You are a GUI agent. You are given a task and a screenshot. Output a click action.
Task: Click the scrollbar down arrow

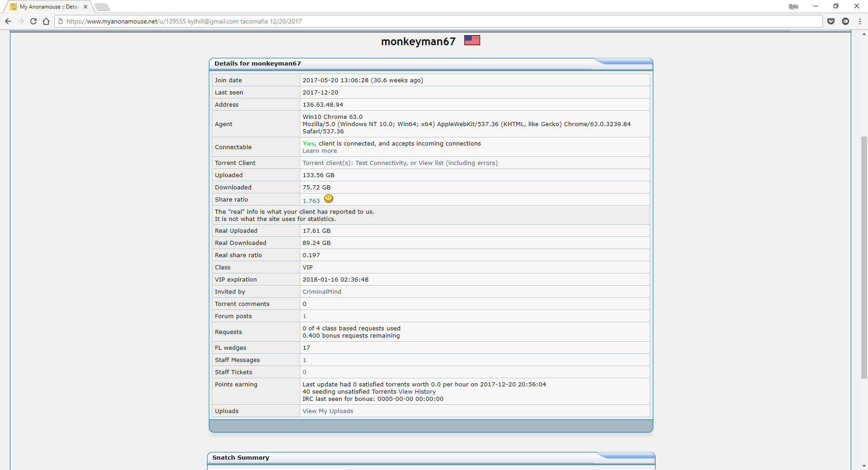(x=864, y=466)
